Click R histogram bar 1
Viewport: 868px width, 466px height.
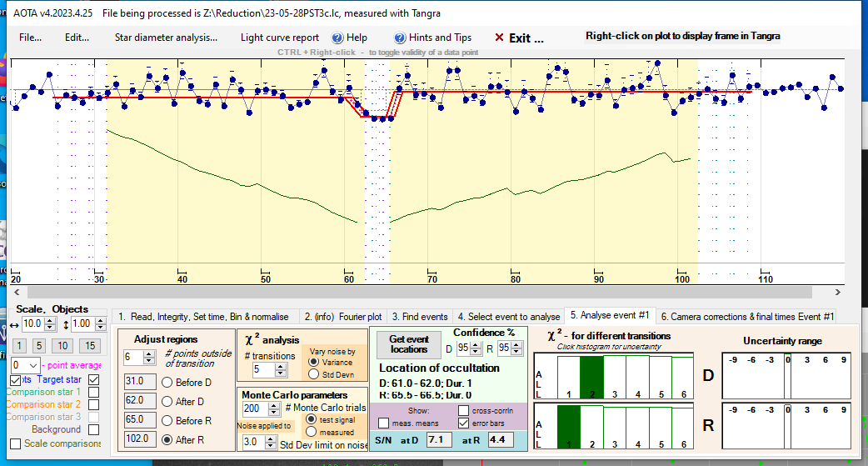568,427
